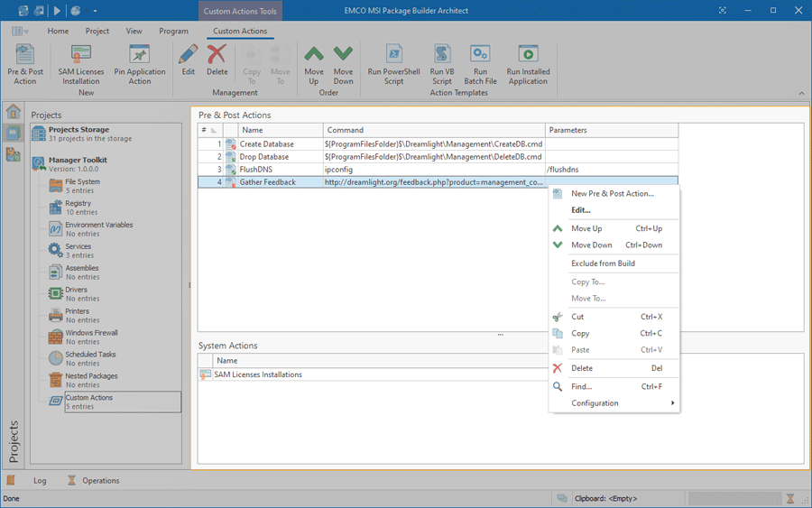Choose Copy in context menu
This screenshot has width=812, height=508.
614,333
